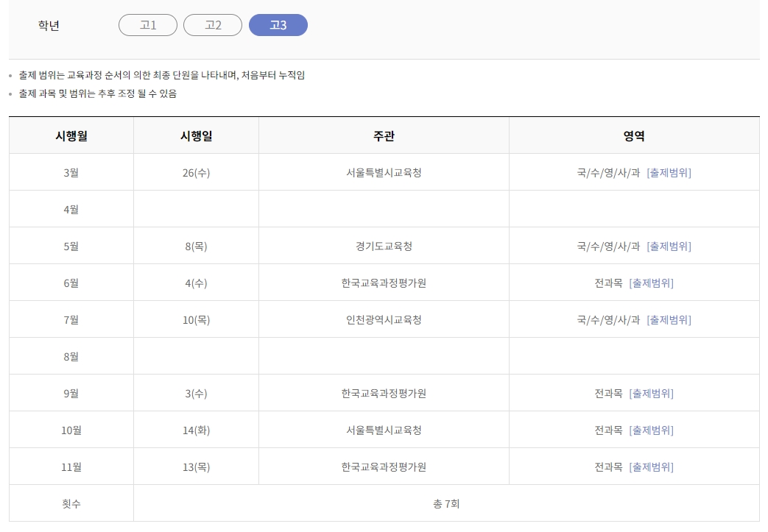The width and height of the screenshot is (768, 532).
Task: Click the 한국교육과정평가원 cell in the 11월 row
Action: click(384, 467)
